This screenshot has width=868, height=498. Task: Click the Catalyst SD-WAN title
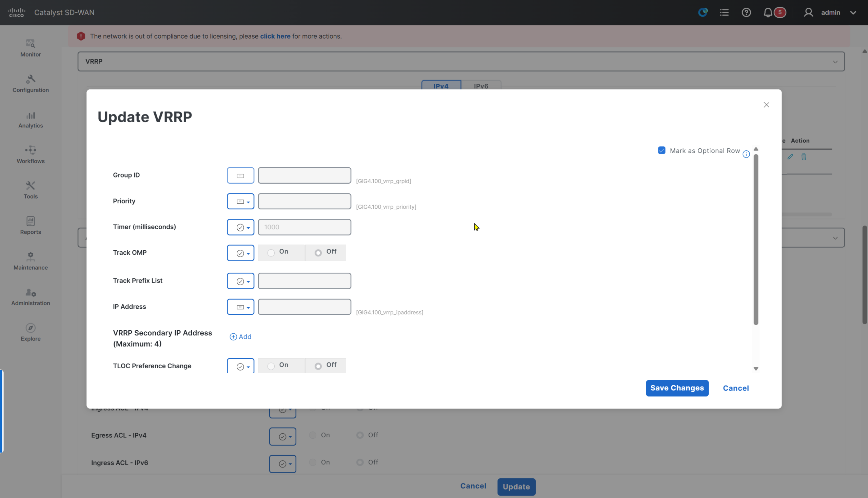pyautogui.click(x=64, y=13)
